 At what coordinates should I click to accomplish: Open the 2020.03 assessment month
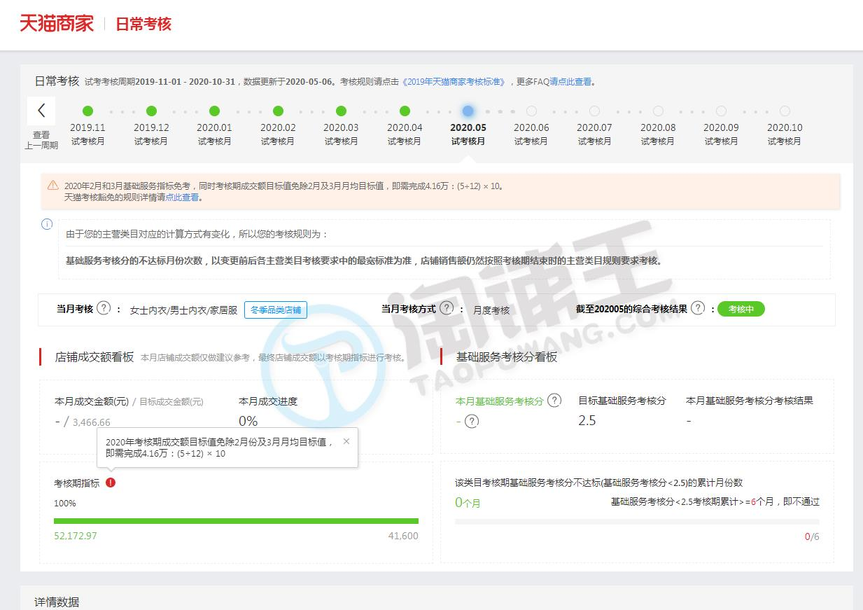point(341,111)
